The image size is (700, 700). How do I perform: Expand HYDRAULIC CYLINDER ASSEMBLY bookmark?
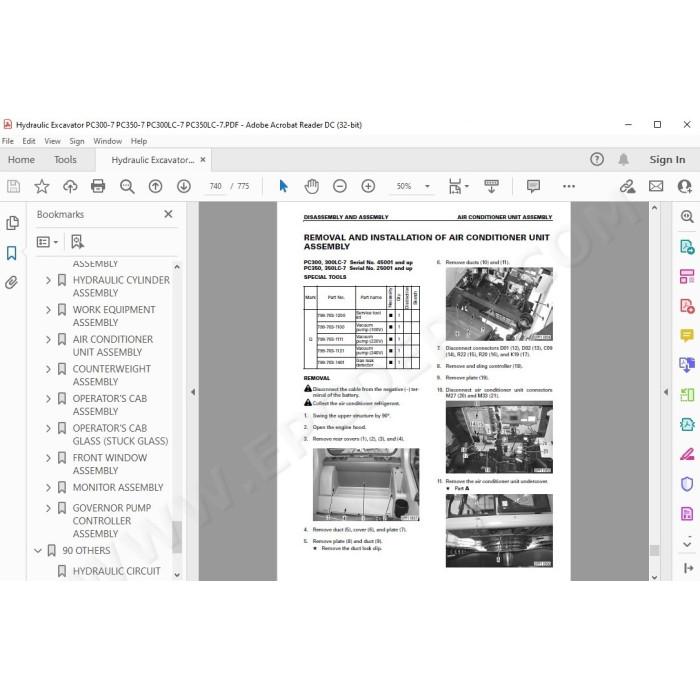(x=48, y=280)
